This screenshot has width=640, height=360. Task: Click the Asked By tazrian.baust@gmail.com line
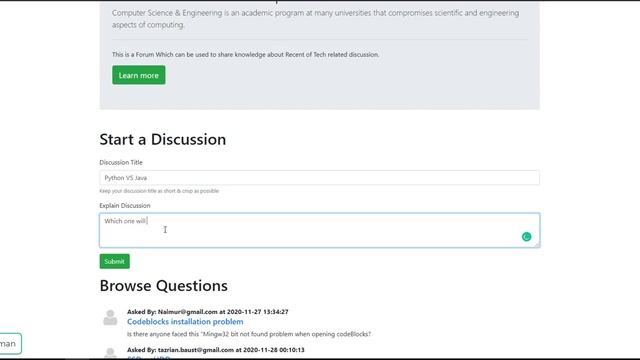[216, 350]
